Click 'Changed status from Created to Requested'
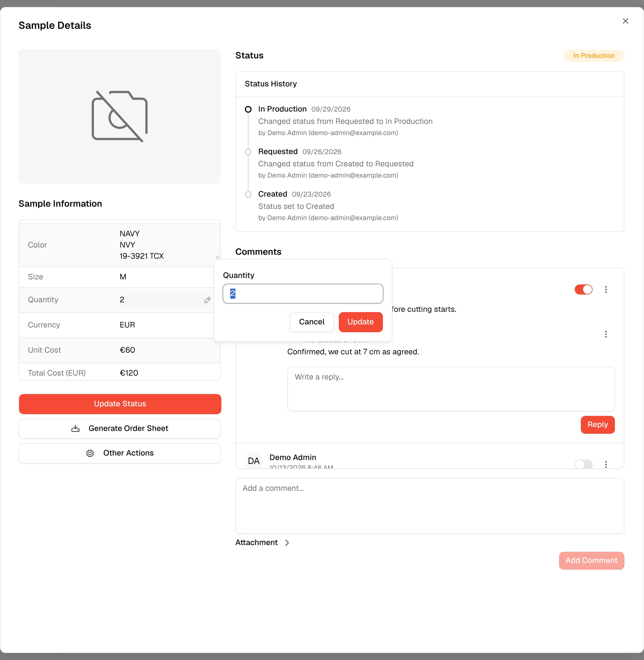 pyautogui.click(x=336, y=164)
